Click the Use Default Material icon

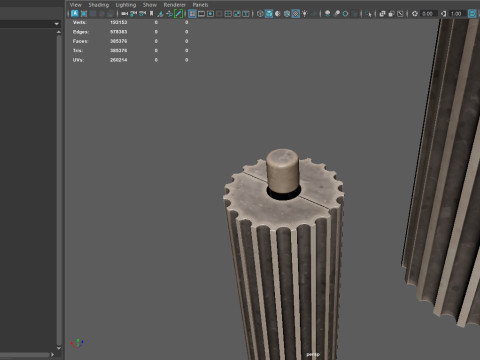278,13
